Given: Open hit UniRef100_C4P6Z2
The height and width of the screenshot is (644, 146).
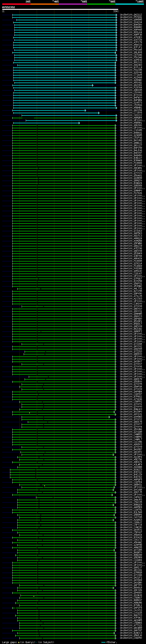Looking at the screenshot, I should (131, 497).
